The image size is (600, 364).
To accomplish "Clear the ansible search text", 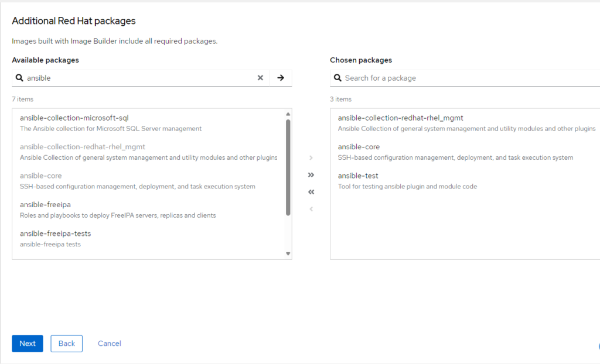I will pos(260,78).
